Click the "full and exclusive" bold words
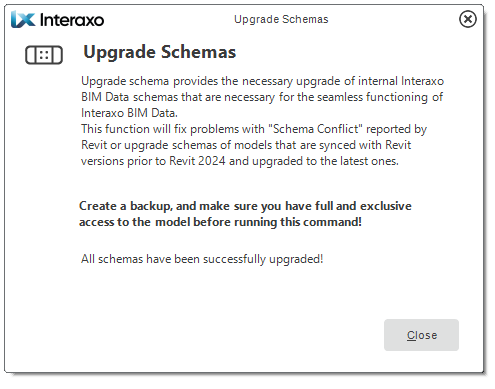This screenshot has height=389, width=495. pyautogui.click(x=363, y=206)
